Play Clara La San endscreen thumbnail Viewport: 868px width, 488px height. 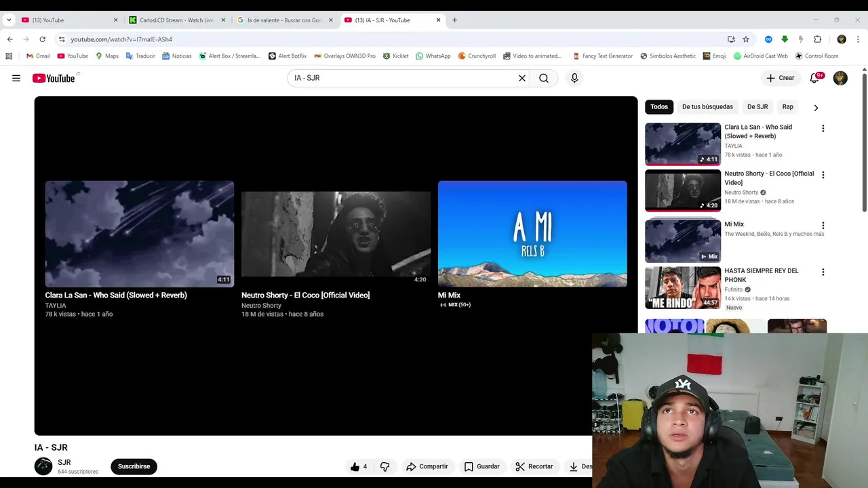[x=140, y=234]
